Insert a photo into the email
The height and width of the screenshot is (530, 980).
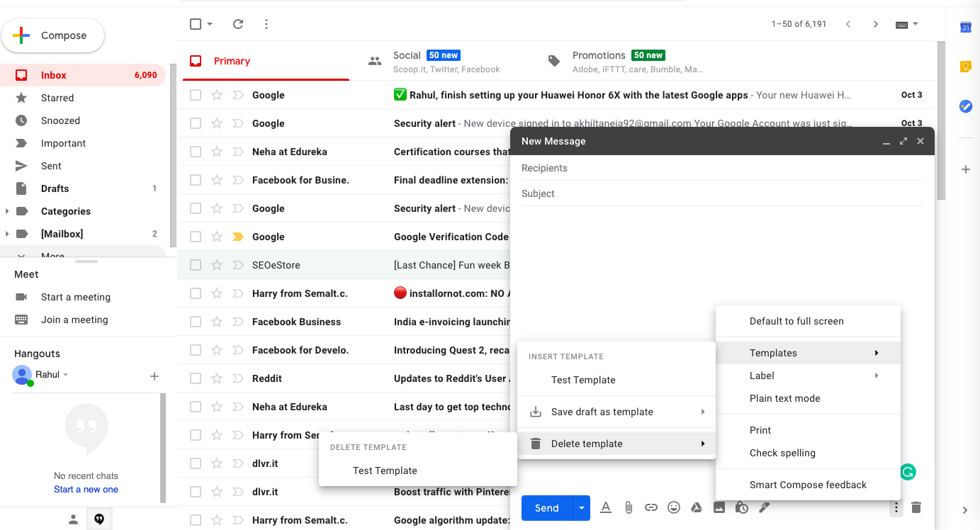click(719, 507)
